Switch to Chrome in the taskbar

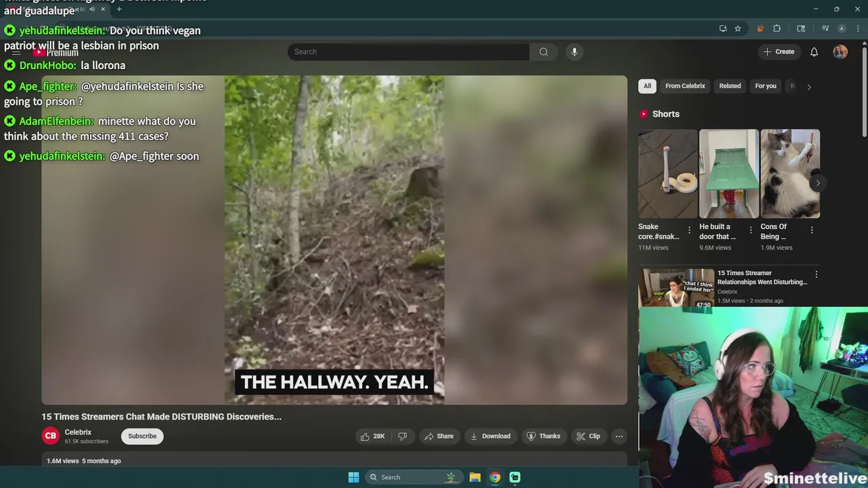point(495,477)
